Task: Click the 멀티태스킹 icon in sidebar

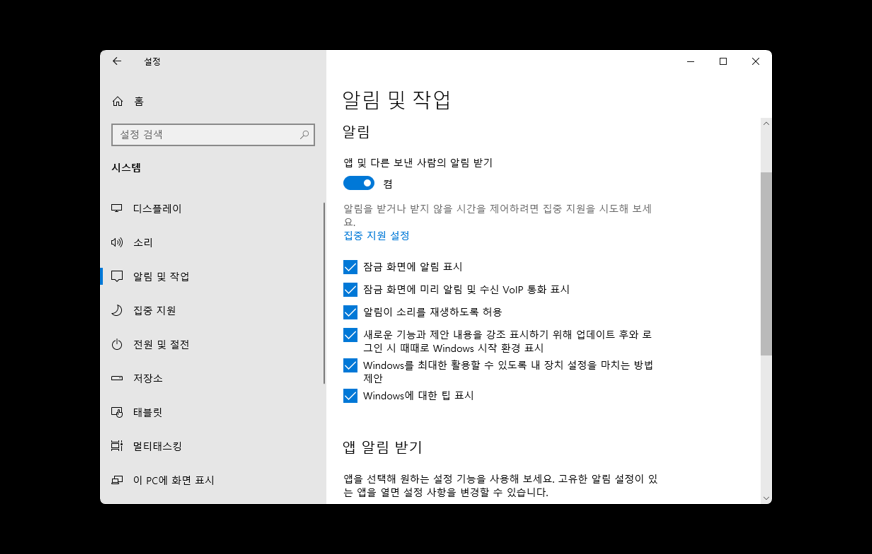Action: (117, 446)
